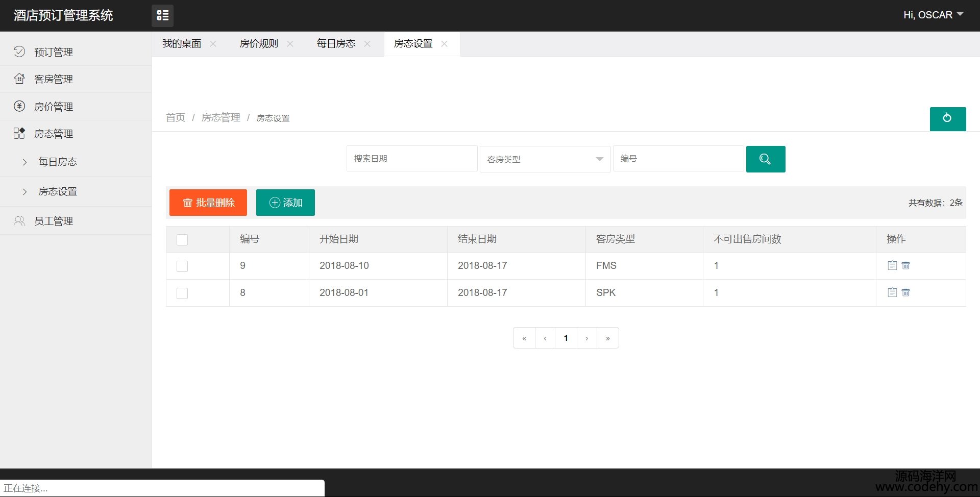Check the select-all header checkbox
Viewport: 980px width, 497px height.
pos(182,240)
